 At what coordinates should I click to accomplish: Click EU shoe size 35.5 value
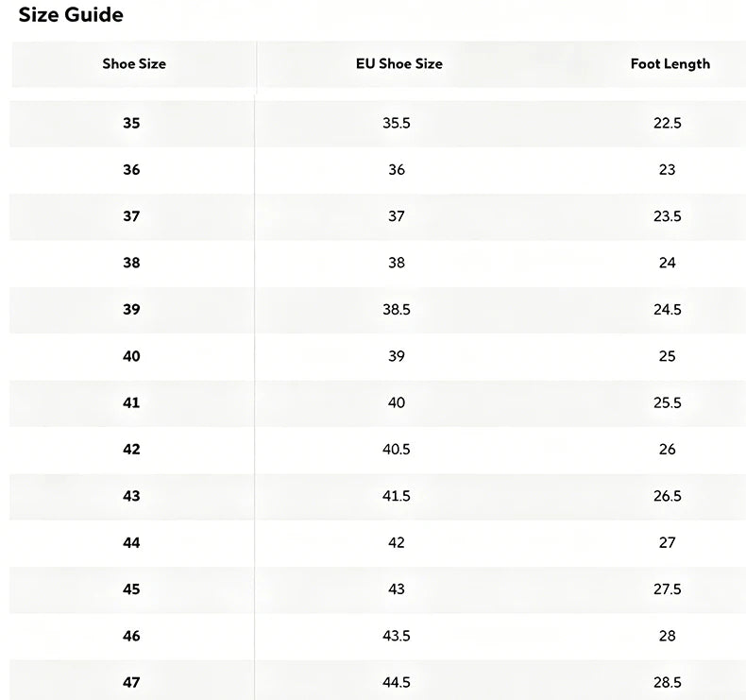pos(397,123)
